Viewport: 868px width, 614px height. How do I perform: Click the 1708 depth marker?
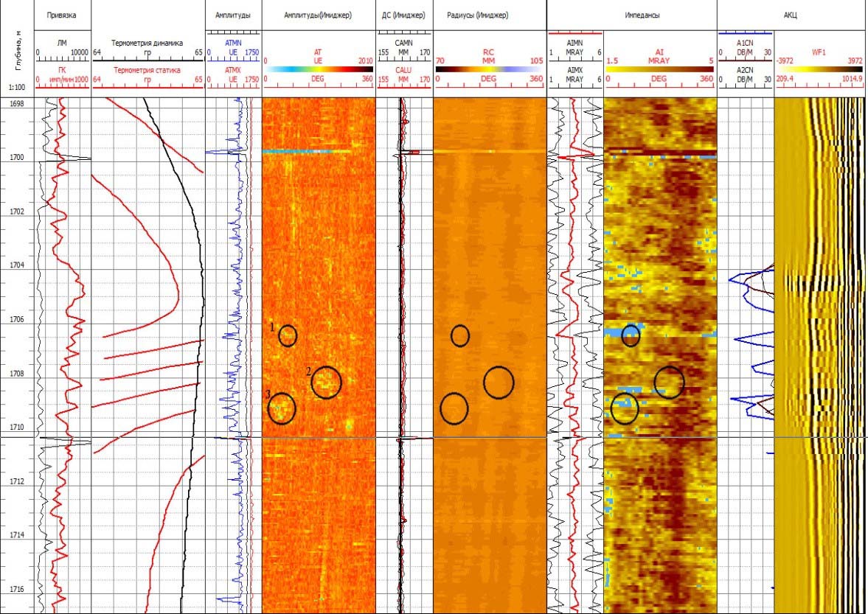[16, 374]
